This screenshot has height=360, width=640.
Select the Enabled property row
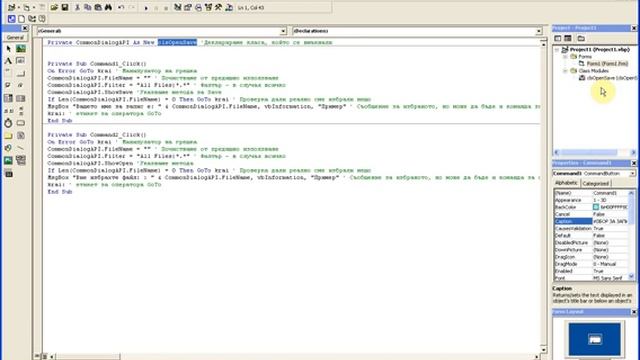591,271
